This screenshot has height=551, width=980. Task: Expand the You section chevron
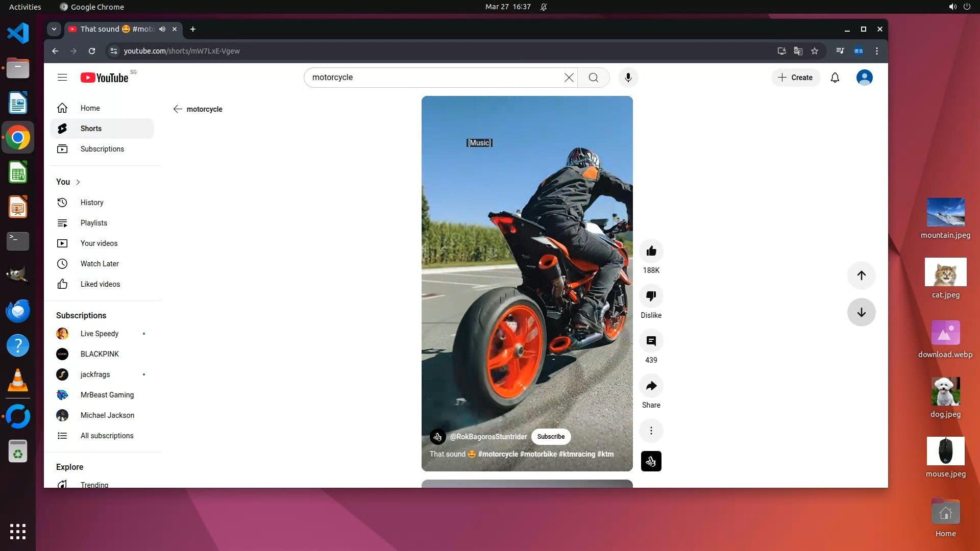coord(78,182)
